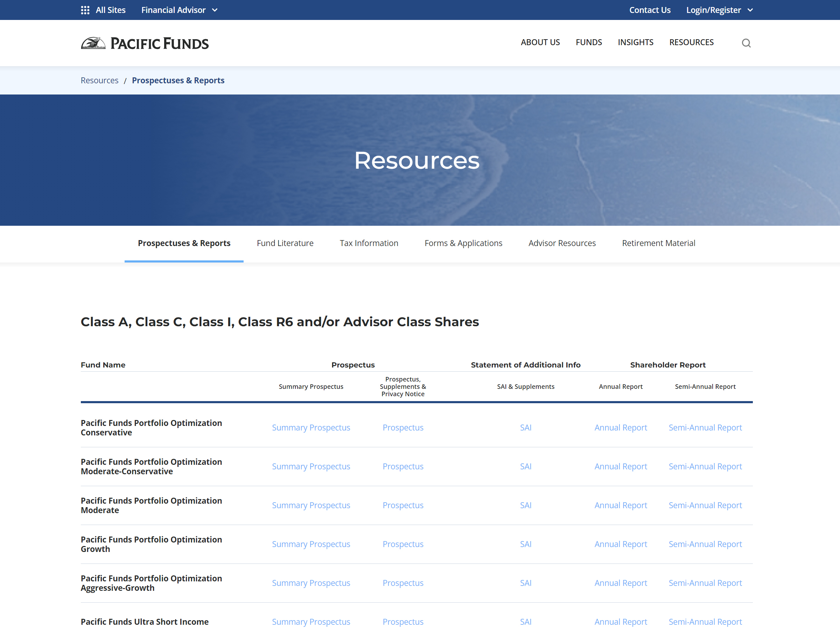Open the RESOURCES menu
The image size is (840, 630).
click(x=691, y=42)
